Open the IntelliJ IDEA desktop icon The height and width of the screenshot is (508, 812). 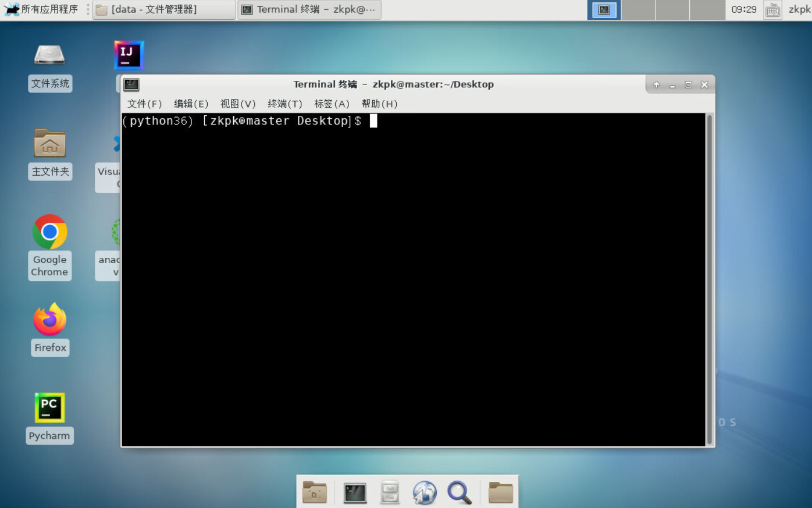tap(129, 56)
